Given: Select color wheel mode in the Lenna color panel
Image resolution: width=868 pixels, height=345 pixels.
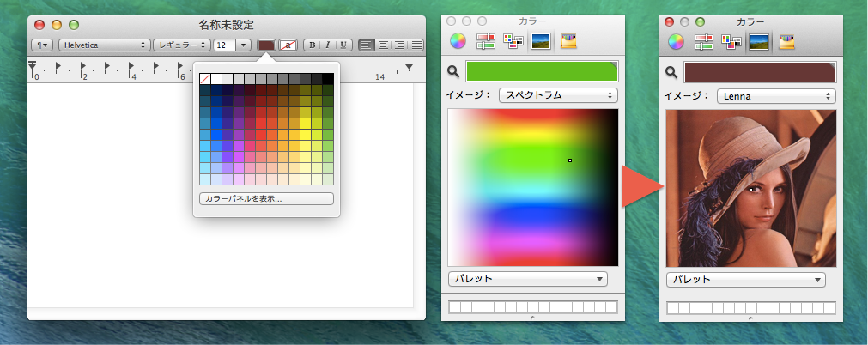Looking at the screenshot, I should click(x=676, y=42).
